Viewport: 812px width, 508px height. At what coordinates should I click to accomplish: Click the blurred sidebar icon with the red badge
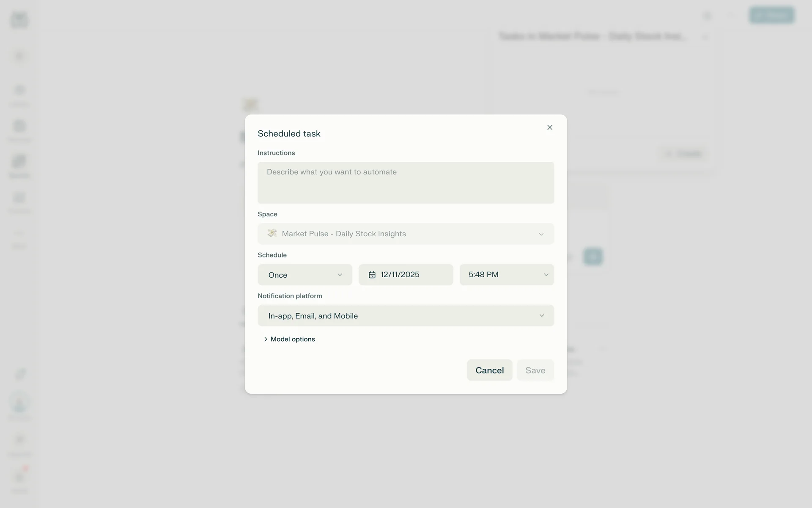(x=19, y=478)
